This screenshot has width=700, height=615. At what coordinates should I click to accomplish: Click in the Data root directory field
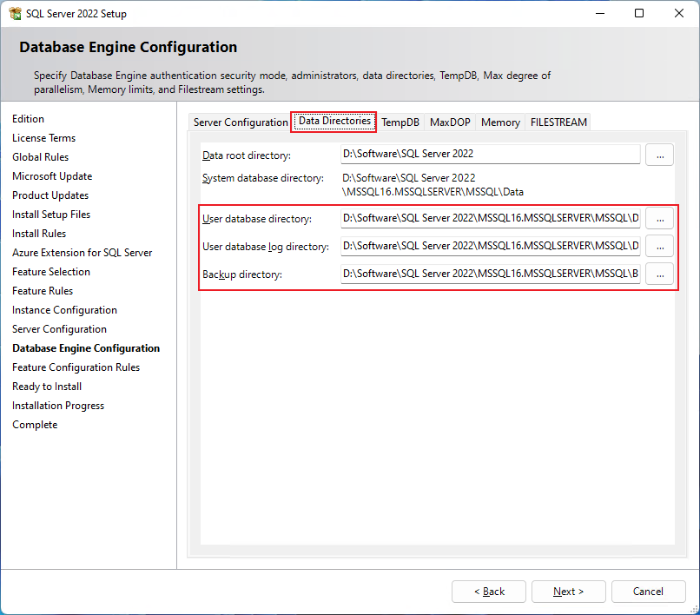[490, 154]
